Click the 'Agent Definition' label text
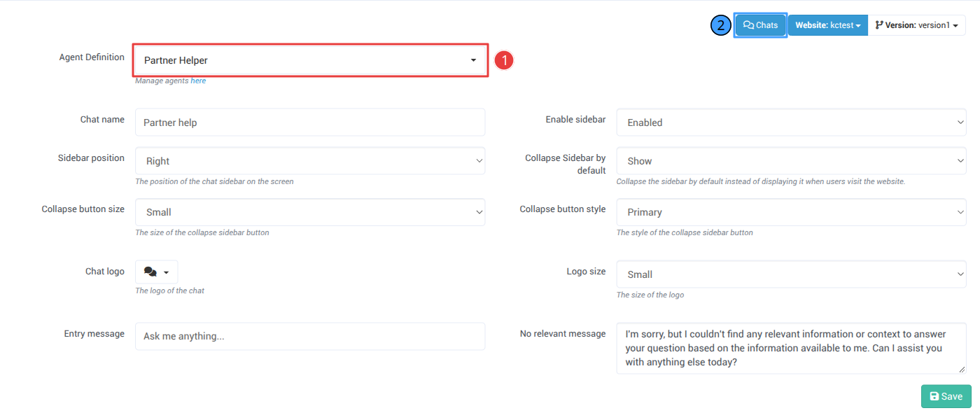Image resolution: width=980 pixels, height=420 pixels. 92,57
